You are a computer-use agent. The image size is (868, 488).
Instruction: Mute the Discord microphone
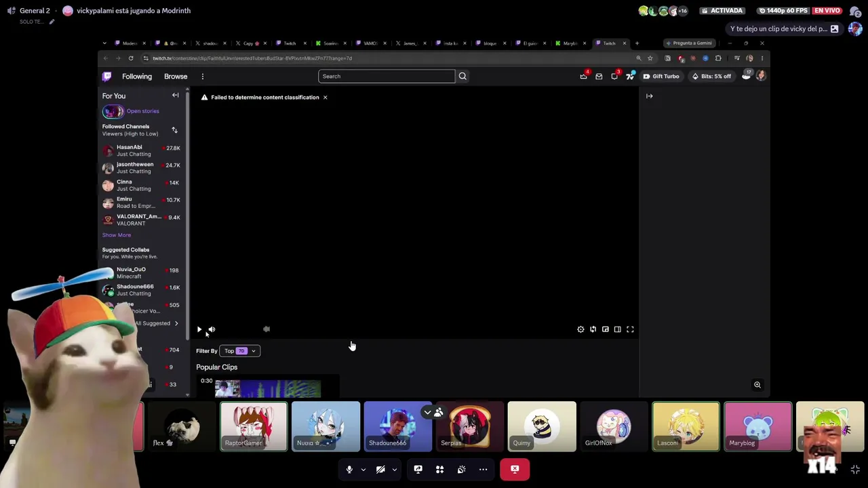(349, 469)
